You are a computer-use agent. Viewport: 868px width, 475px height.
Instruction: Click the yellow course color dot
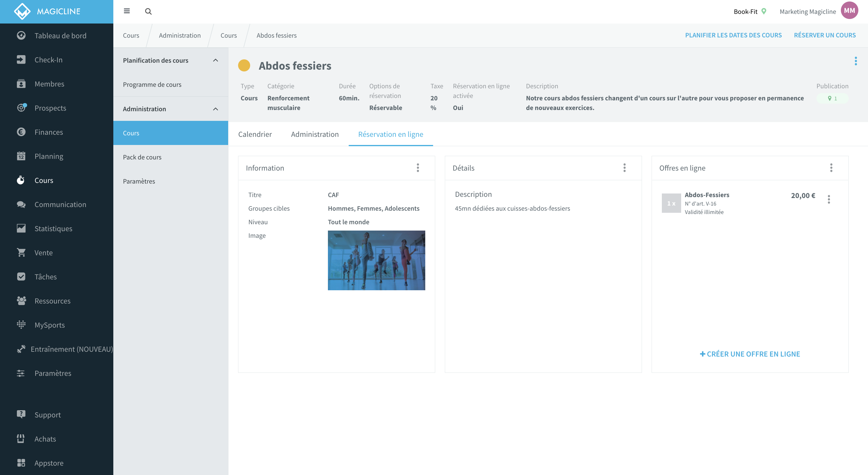coord(244,65)
